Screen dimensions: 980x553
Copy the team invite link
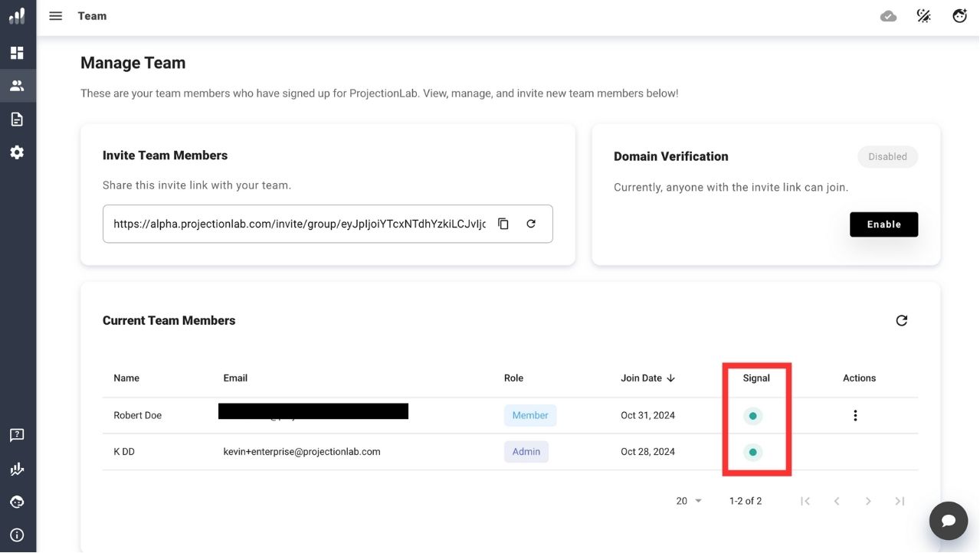pyautogui.click(x=503, y=224)
